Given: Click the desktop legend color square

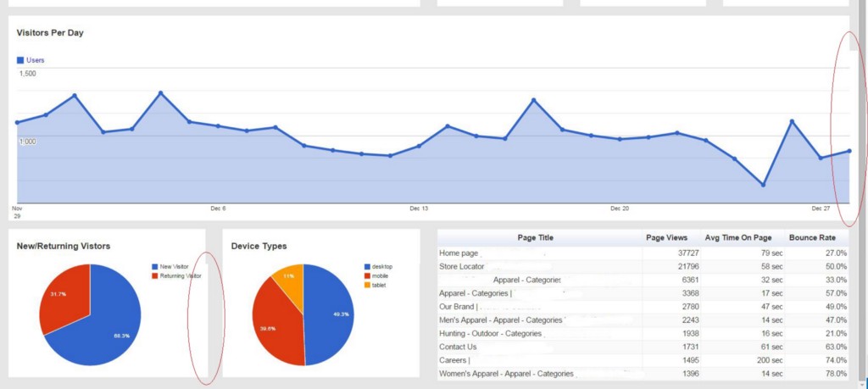Looking at the screenshot, I should (368, 267).
